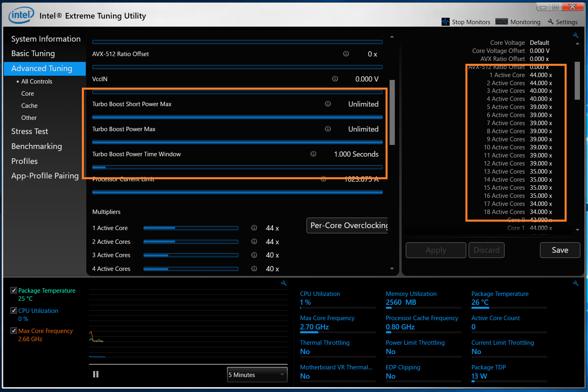Viewport: 588px width, 392px height.
Task: Click the Discard button
Action: [486, 250]
